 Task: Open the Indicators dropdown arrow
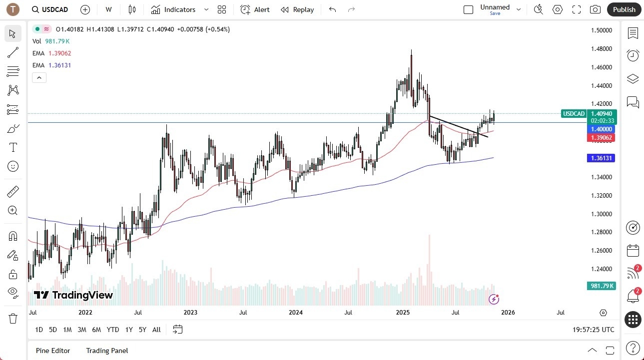[205, 9]
